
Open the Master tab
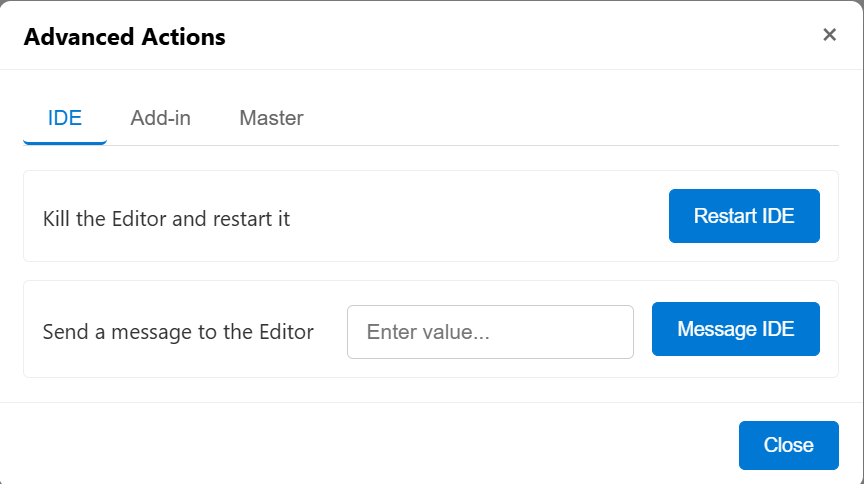[271, 118]
